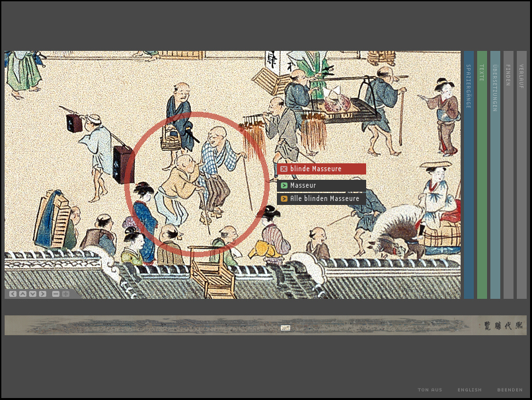The image size is (532, 400).
Task: Switch the language to ENGLISH
Action: (470, 390)
